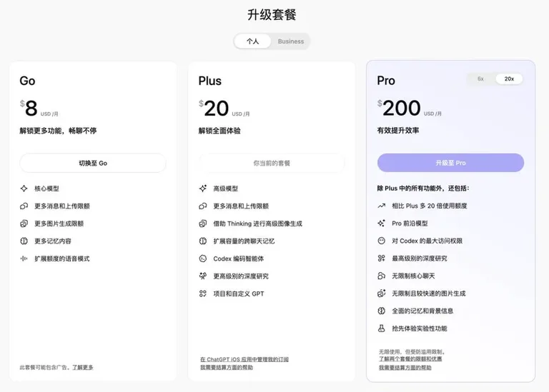Toggle Pro usage to 20x
The width and height of the screenshot is (549, 392).
point(509,79)
